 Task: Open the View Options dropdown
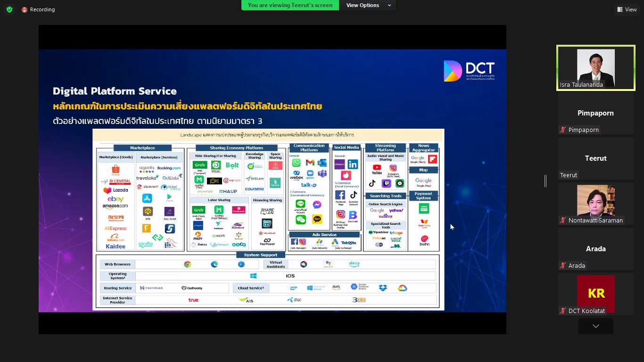(x=369, y=5)
